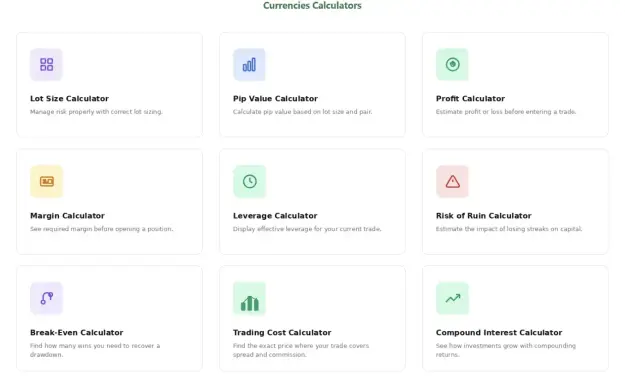Open the Trading Cost Calculator title
This screenshot has width=625, height=381.
click(282, 332)
